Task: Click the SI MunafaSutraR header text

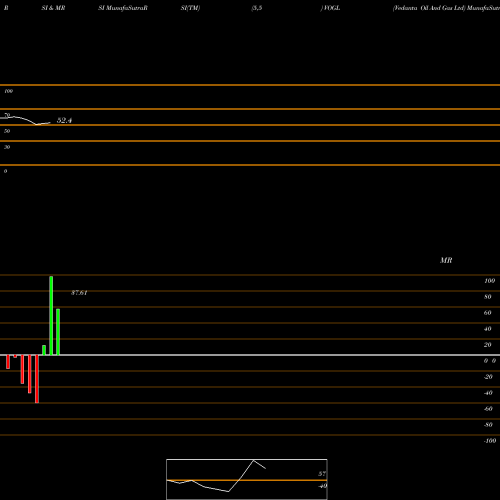Action: click(123, 8)
